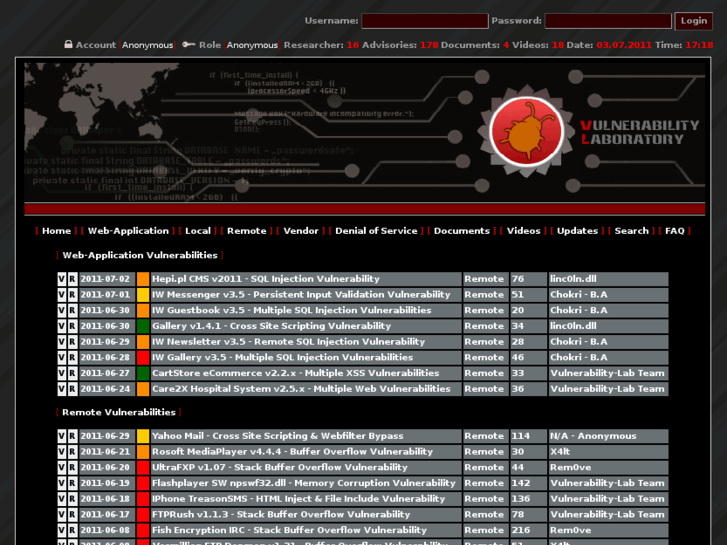Click the V icon for IW Messenger row

click(x=62, y=295)
